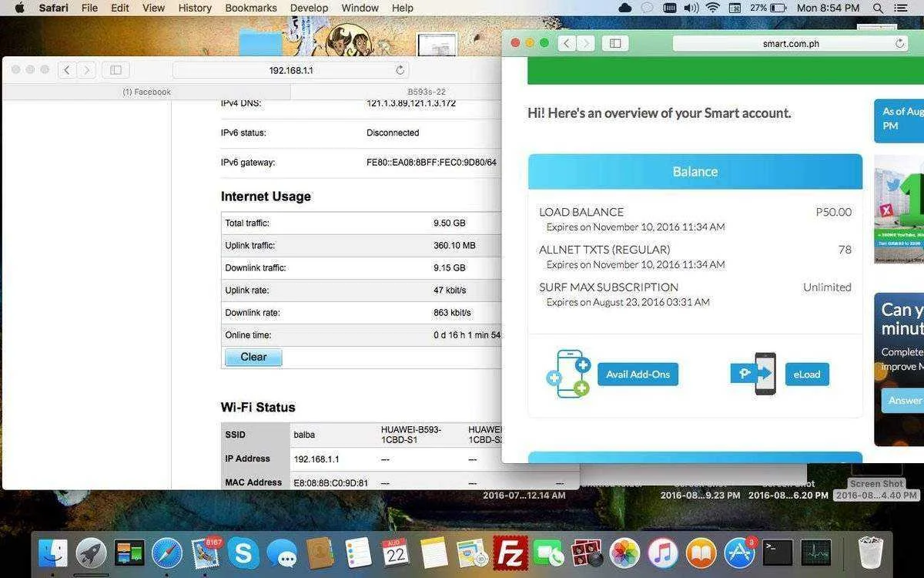This screenshot has width=924, height=578.
Task: Click the Balance panel header
Action: 695,171
